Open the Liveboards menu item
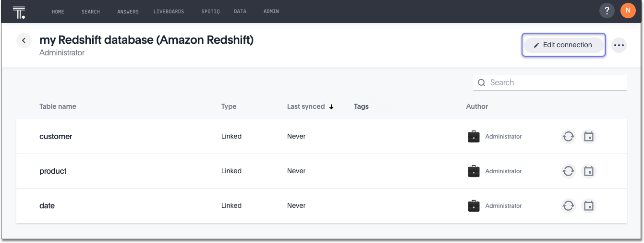Image resolution: width=644 pixels, height=243 pixels. [x=169, y=12]
